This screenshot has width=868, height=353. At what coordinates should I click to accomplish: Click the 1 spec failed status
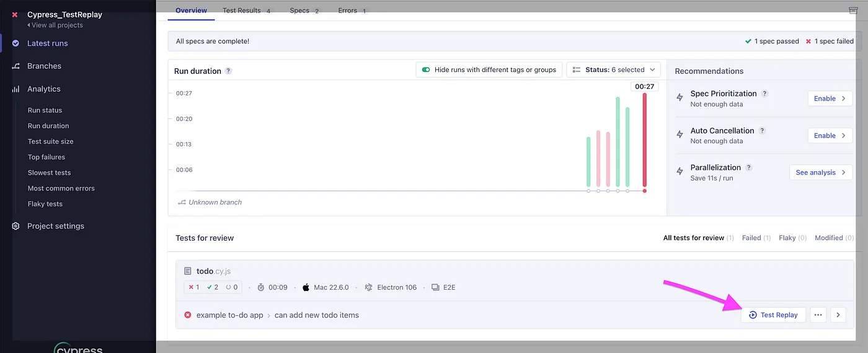click(x=830, y=42)
